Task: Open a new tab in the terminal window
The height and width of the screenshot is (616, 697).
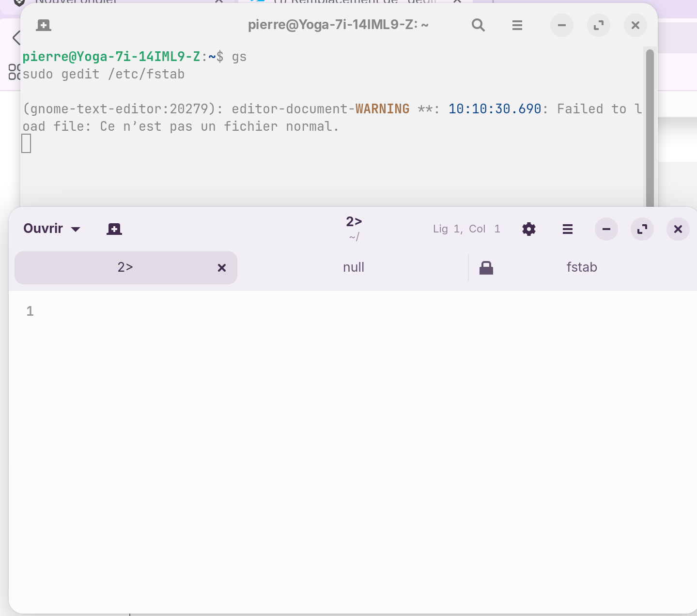Action: pyautogui.click(x=44, y=25)
